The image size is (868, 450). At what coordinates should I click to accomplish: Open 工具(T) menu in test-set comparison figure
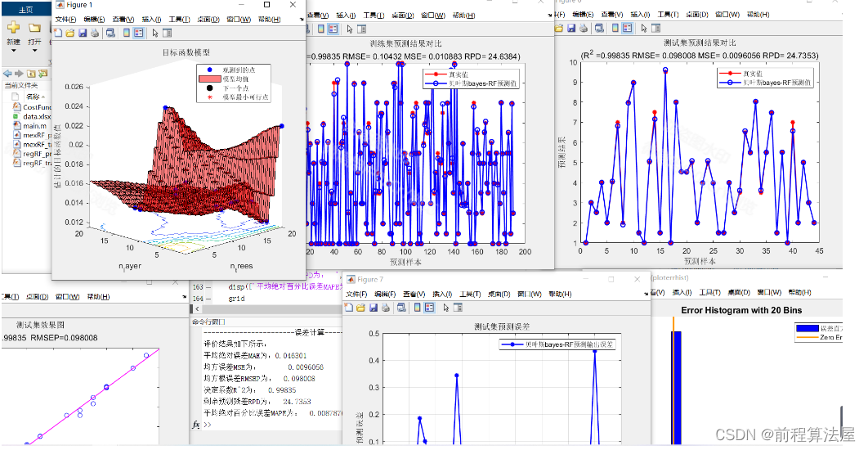668,15
